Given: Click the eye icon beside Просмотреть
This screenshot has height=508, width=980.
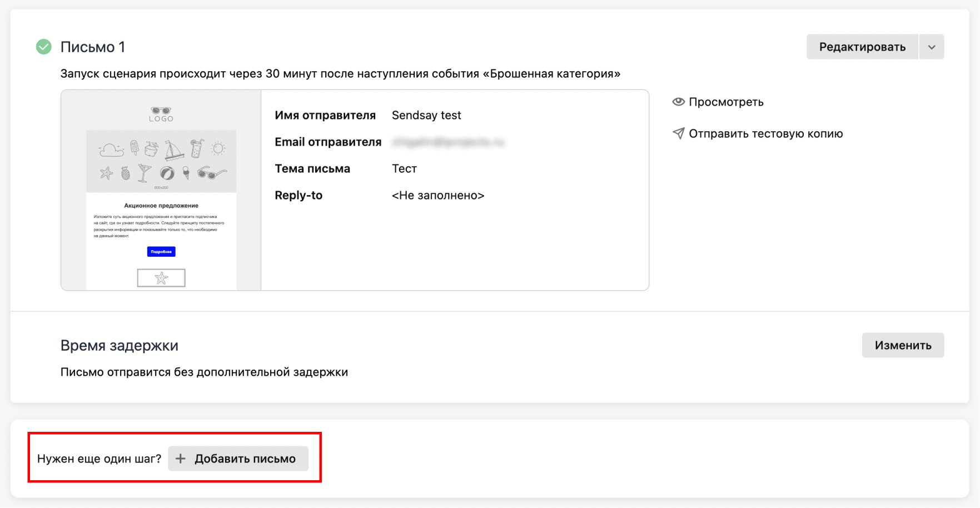Looking at the screenshot, I should coord(678,102).
